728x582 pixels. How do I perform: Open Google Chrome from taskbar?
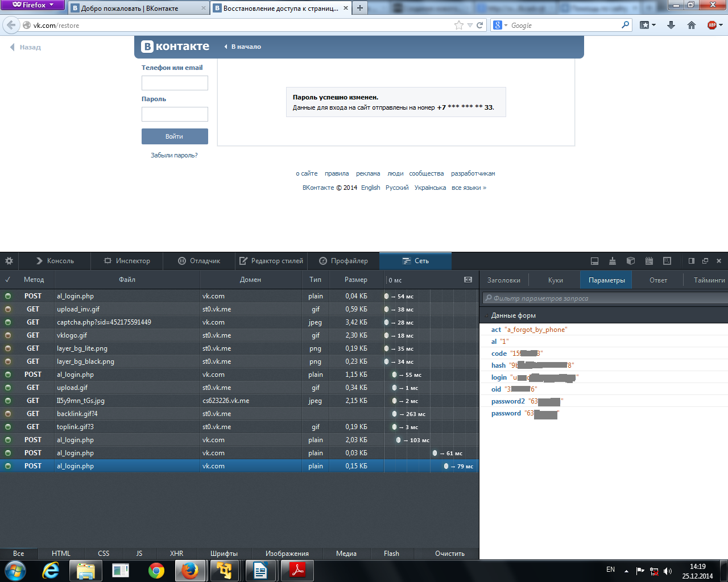156,571
